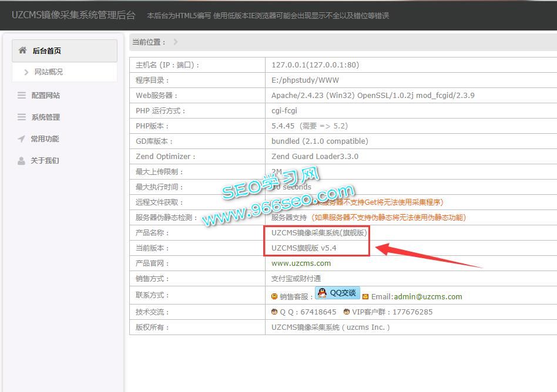Click the face icon before Q Q：67418645
This screenshot has width=557, height=392.
click(274, 312)
